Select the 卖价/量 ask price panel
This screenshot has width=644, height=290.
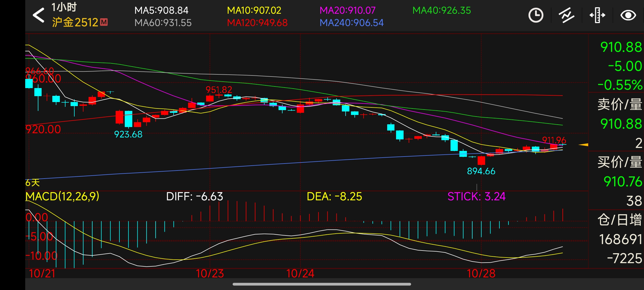[619, 104]
